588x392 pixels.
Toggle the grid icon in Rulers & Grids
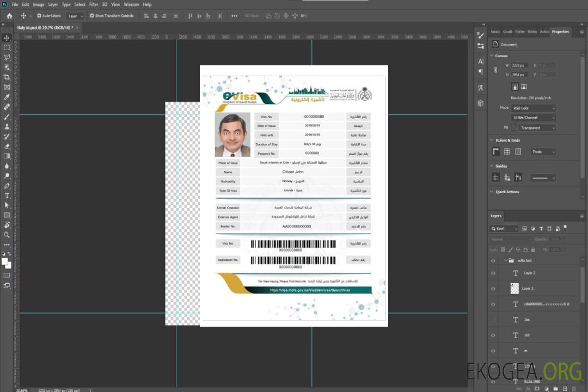coord(507,151)
